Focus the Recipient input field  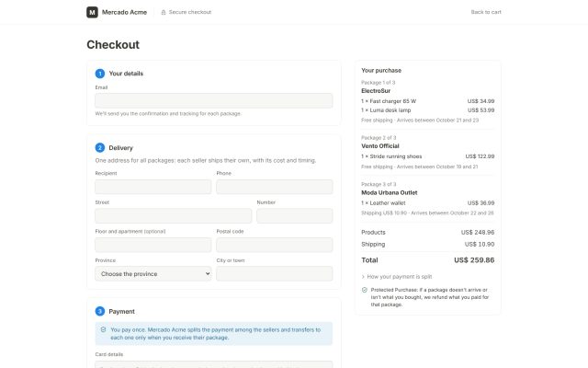click(x=153, y=187)
